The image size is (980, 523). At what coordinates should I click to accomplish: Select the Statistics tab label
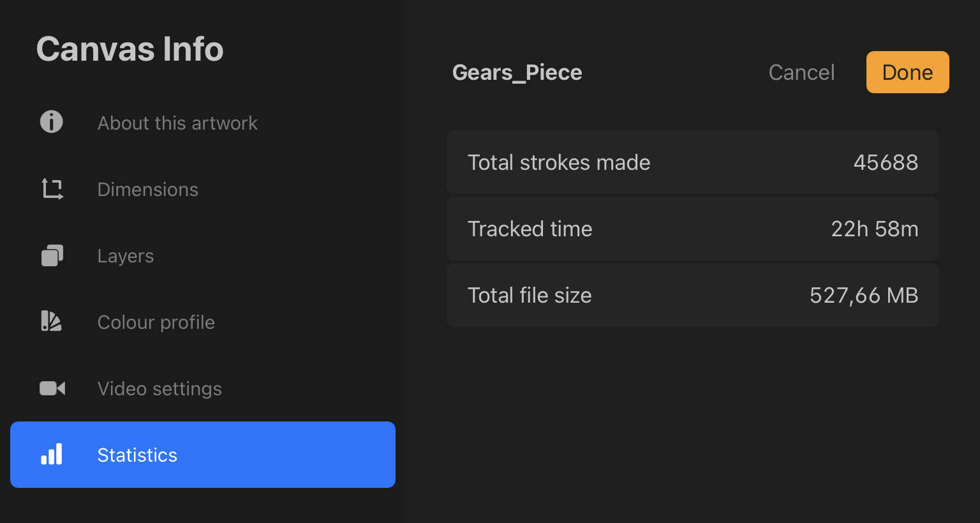pos(137,455)
